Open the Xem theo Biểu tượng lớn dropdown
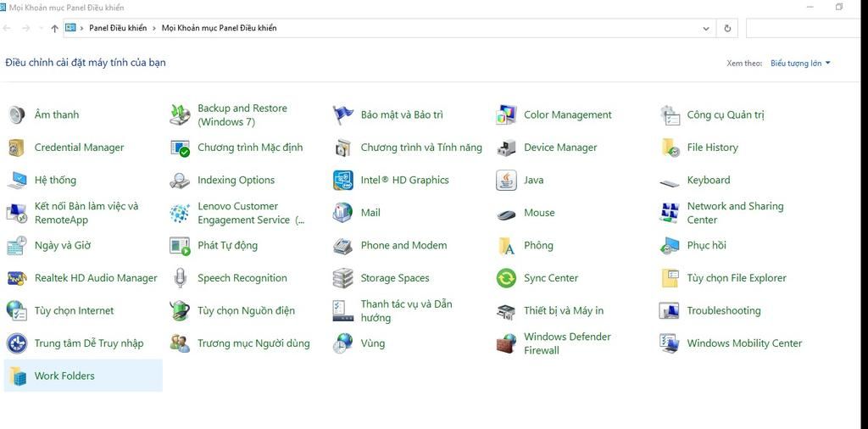The height and width of the screenshot is (429, 868). tap(800, 63)
